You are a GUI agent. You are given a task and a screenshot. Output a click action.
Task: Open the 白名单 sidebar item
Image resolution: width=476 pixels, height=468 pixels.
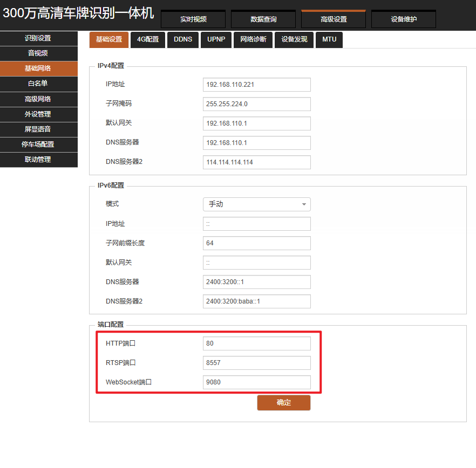[38, 84]
